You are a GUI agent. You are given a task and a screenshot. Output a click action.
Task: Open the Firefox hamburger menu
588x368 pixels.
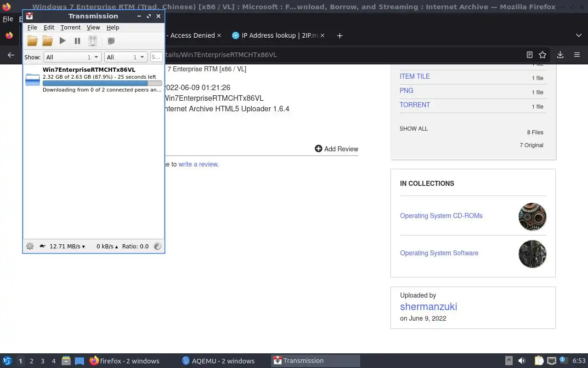577,55
